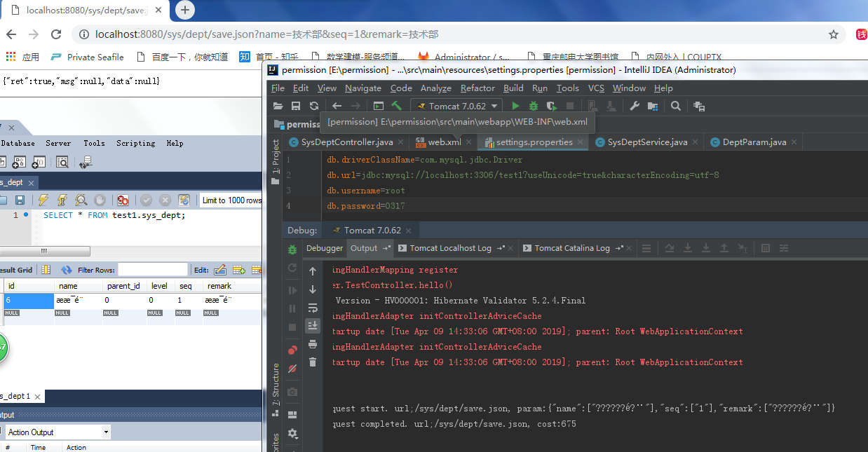
Task: Refresh the result grid in MySQL Workbench
Action: (x=67, y=270)
